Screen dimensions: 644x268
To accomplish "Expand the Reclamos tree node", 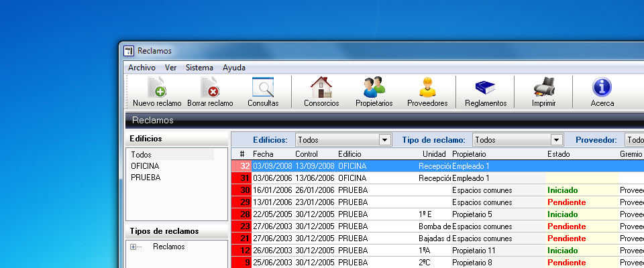I will (133, 247).
